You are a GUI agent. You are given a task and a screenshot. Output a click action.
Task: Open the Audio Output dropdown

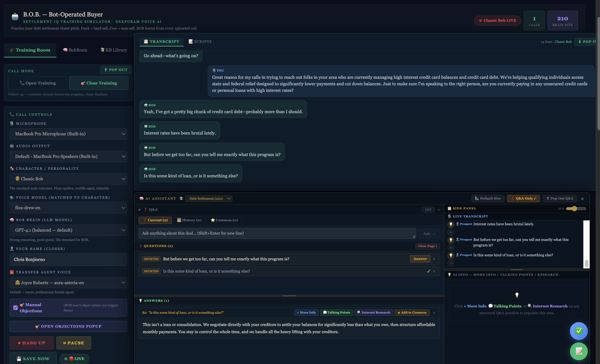tap(68, 156)
